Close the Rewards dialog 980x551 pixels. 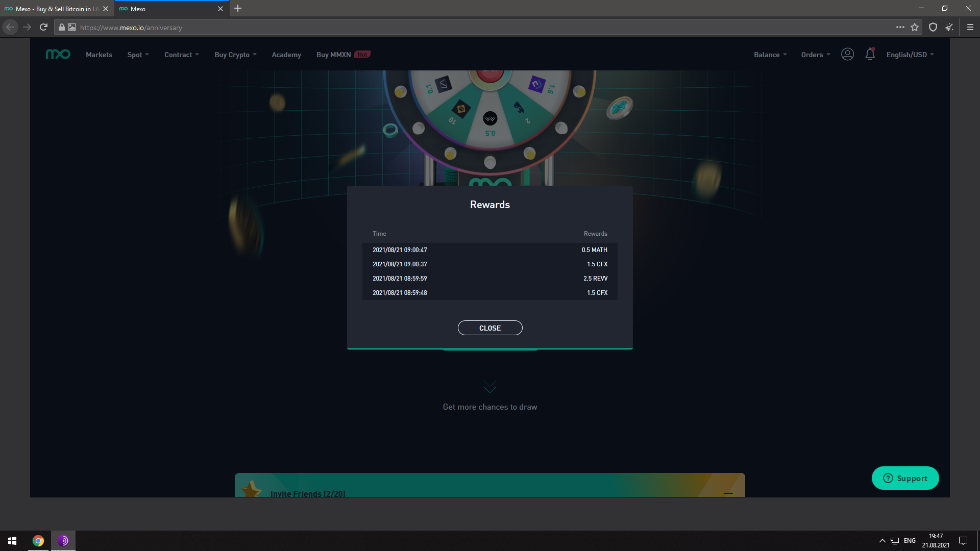(490, 328)
